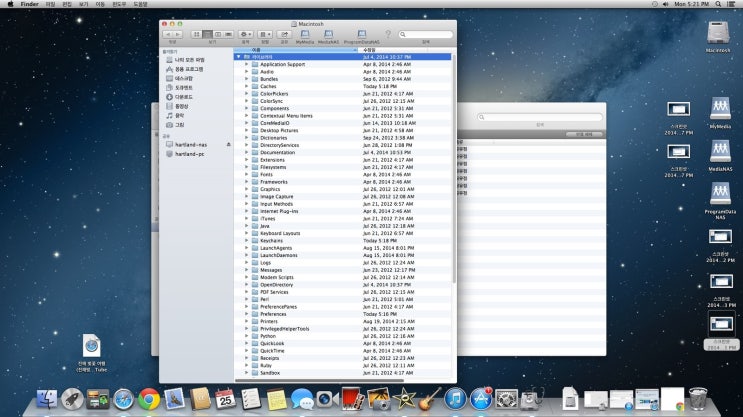
Task: Go back in Finder window history
Action: click(168, 34)
